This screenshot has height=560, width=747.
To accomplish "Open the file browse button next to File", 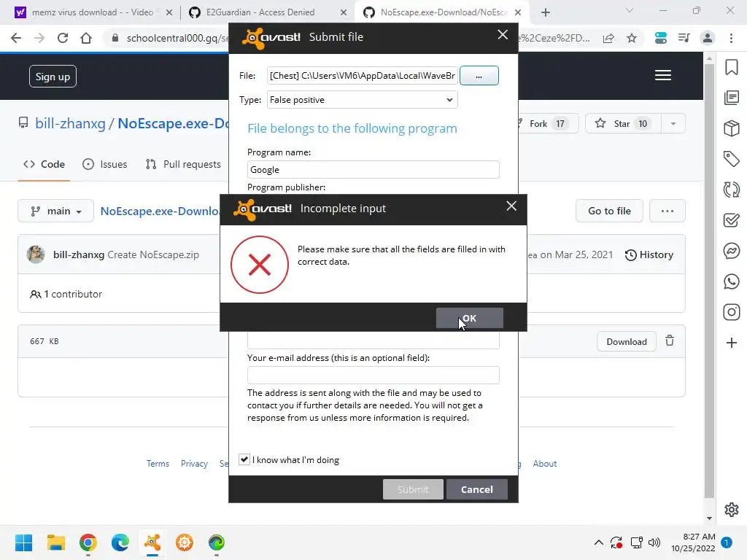I will tap(479, 76).
